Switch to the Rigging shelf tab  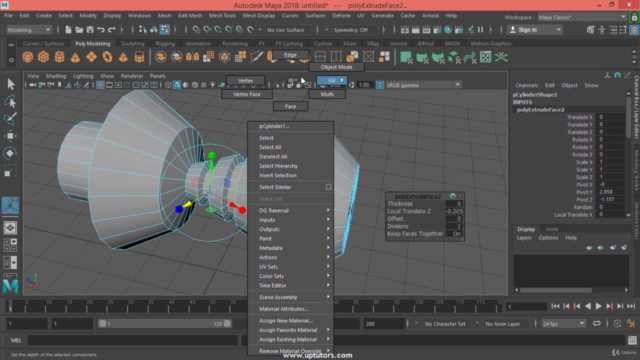(x=165, y=43)
